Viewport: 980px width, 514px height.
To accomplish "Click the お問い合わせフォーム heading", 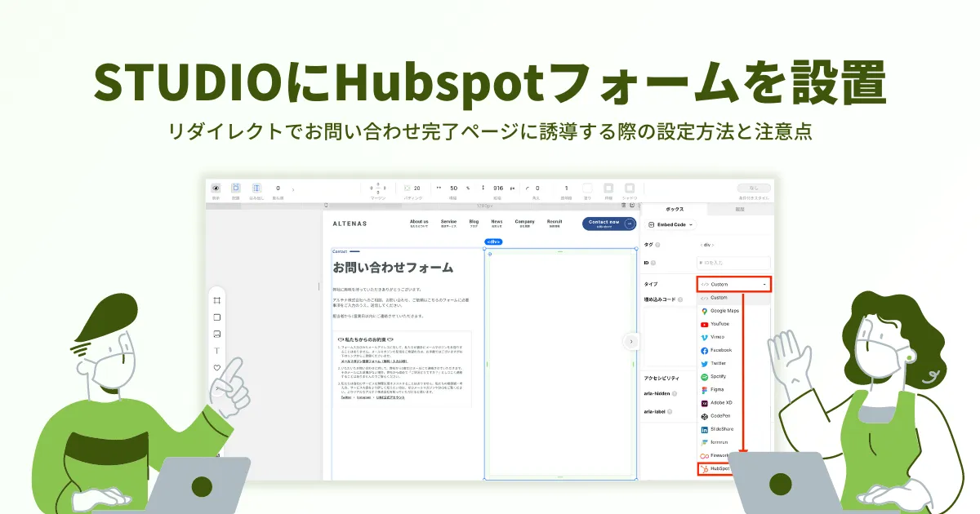I will (x=393, y=267).
